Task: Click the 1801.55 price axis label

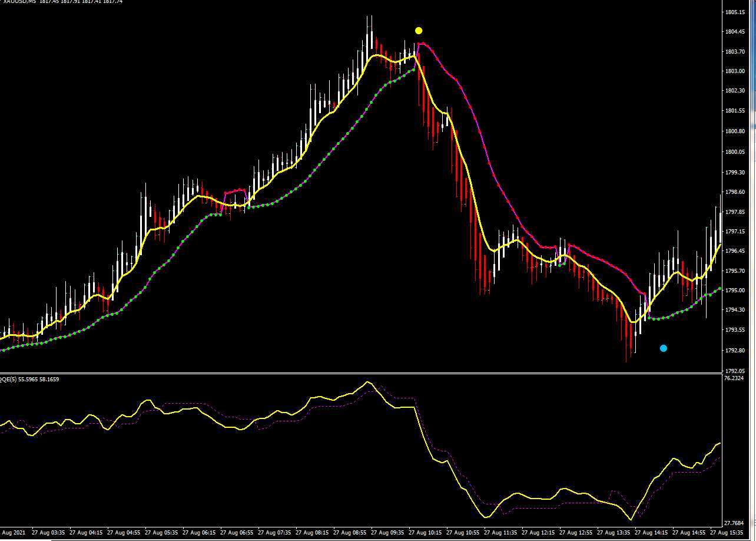Action: 735,111
